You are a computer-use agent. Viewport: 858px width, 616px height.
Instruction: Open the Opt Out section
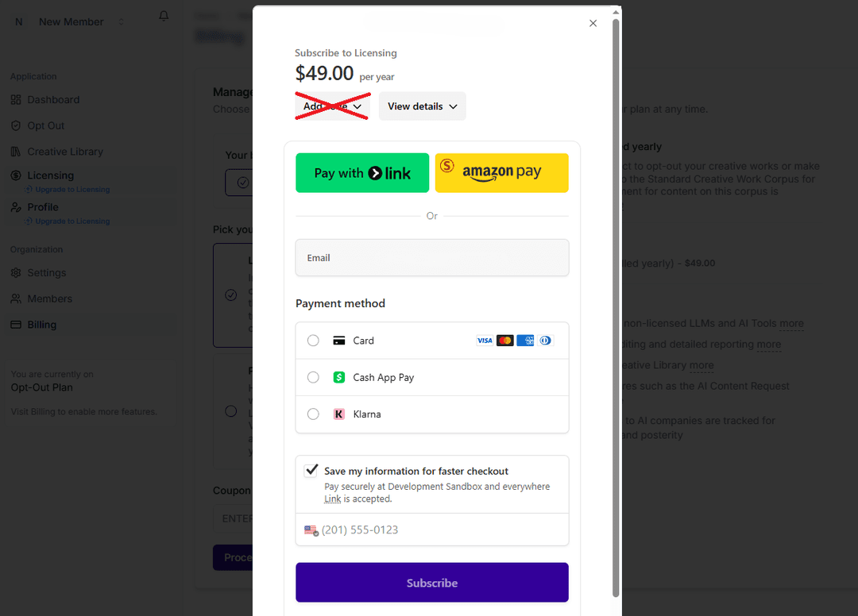click(17, 125)
